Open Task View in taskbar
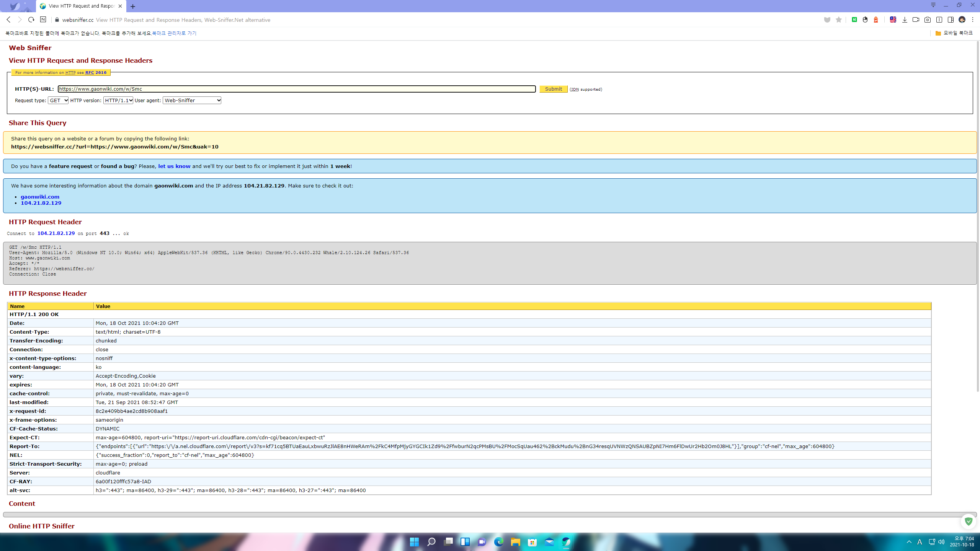Screen dimensions: 980x551 pyautogui.click(x=448, y=542)
